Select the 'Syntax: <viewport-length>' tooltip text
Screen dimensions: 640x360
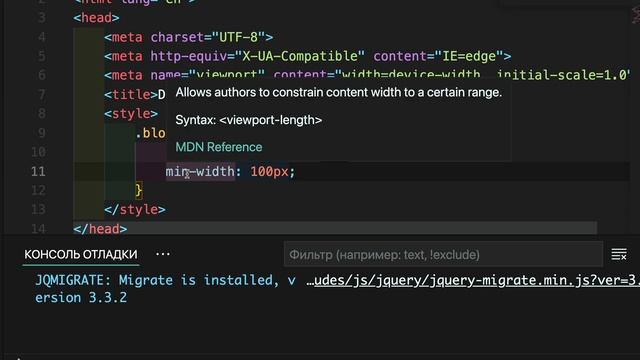click(x=249, y=120)
